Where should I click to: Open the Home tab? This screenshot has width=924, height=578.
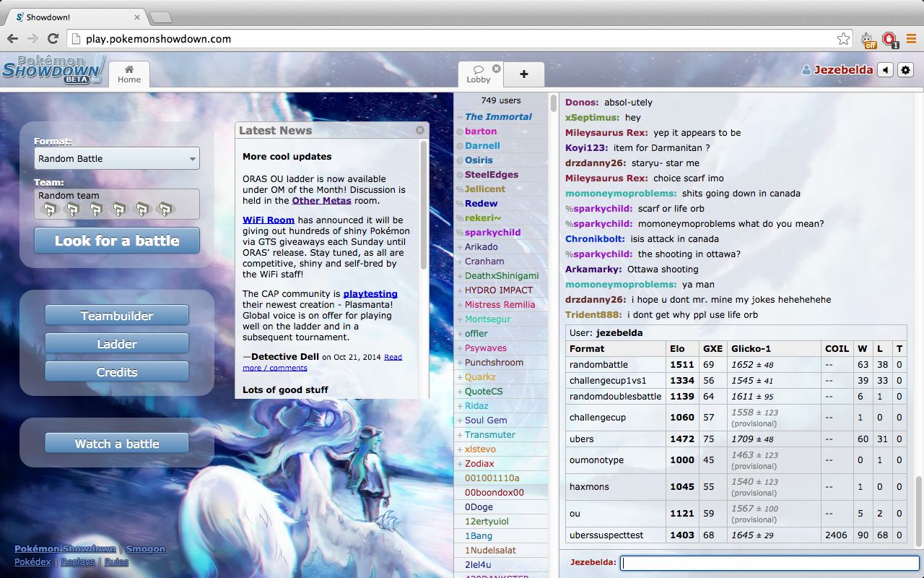click(x=129, y=74)
